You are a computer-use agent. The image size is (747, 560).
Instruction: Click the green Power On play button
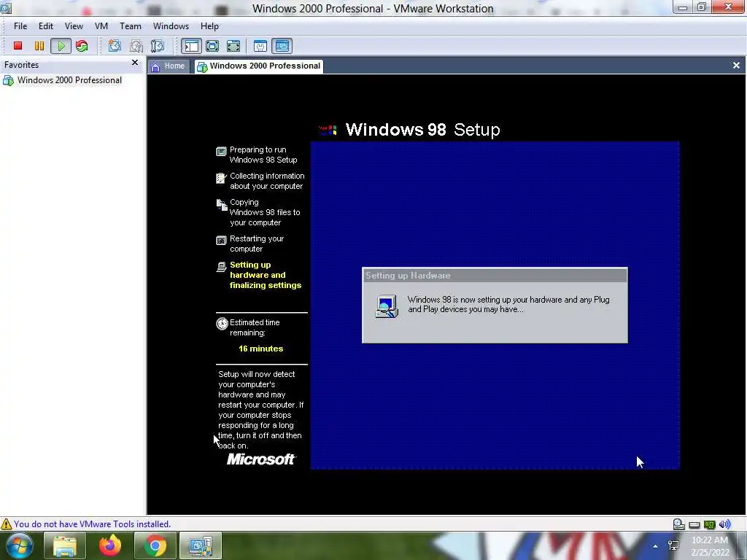coord(61,46)
